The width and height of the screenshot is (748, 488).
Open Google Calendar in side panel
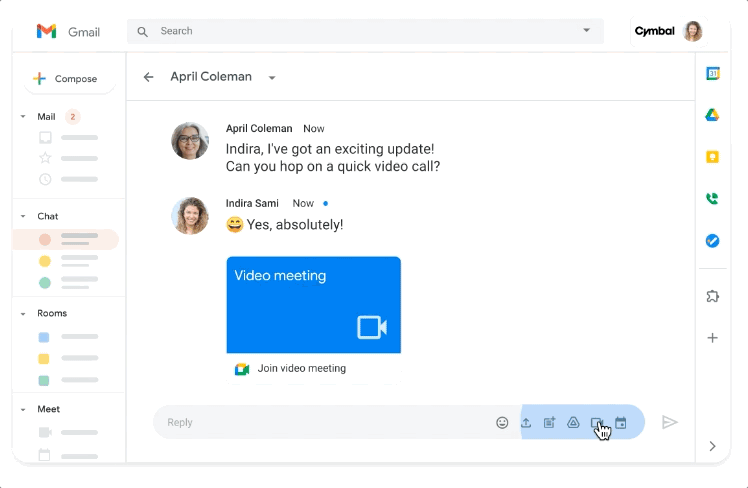(712, 74)
